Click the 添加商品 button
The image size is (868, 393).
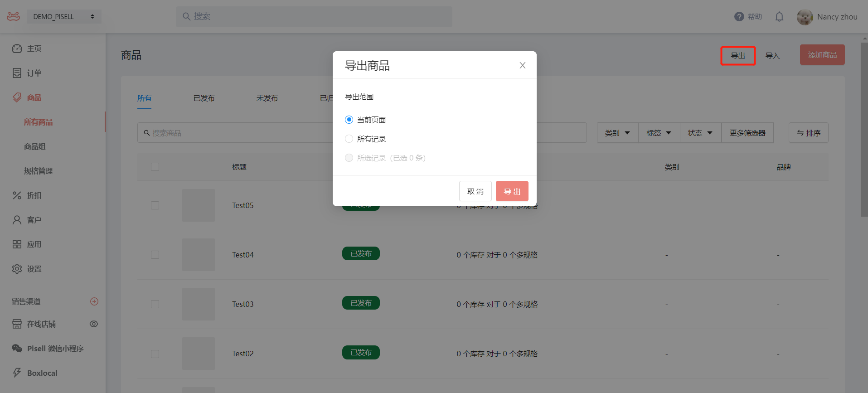[822, 55]
